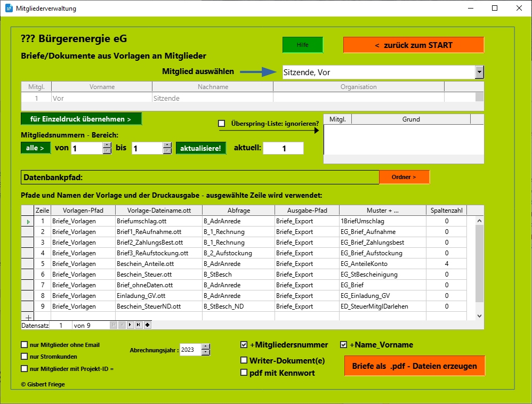Image resolution: width=532 pixels, height=404 pixels.
Task: Decrease the Abrechnungsjahr value
Action: pos(206,352)
